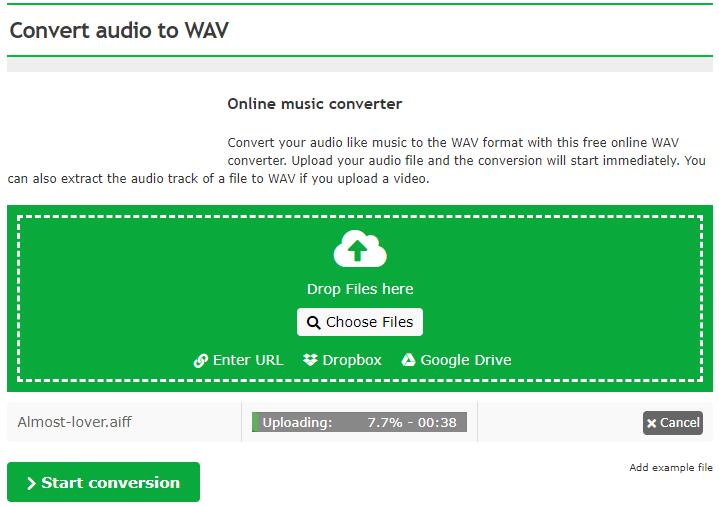Click the cloud upload icon
Image resolution: width=719 pixels, height=507 pixels.
[360, 249]
